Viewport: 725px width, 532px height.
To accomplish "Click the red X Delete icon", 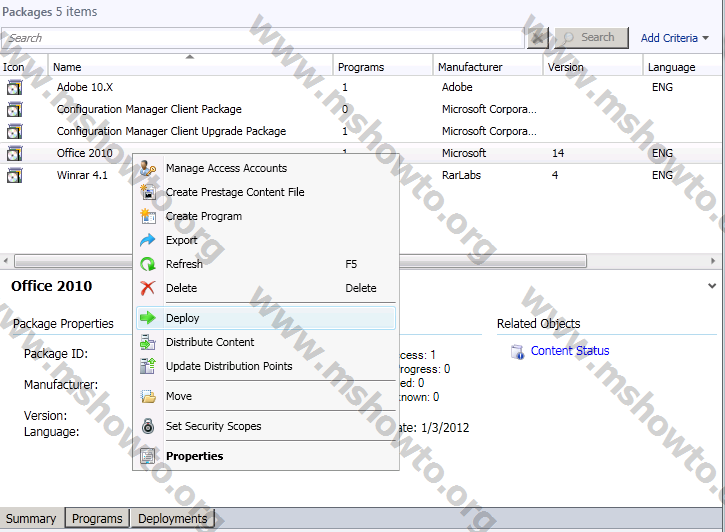I will coord(148,288).
